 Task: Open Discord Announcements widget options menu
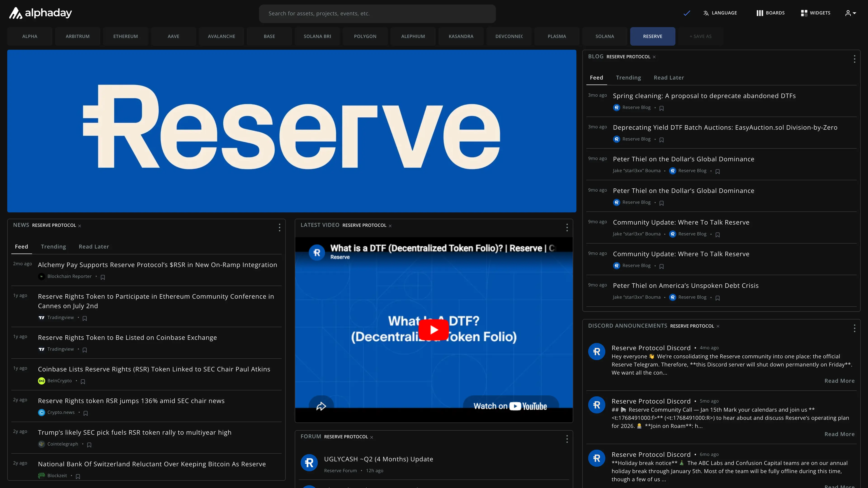pos(854,328)
